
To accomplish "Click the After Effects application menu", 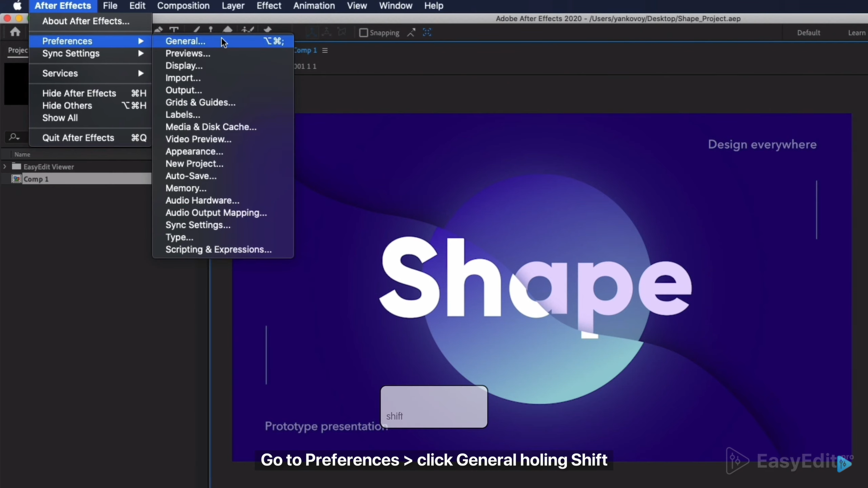I will (62, 6).
